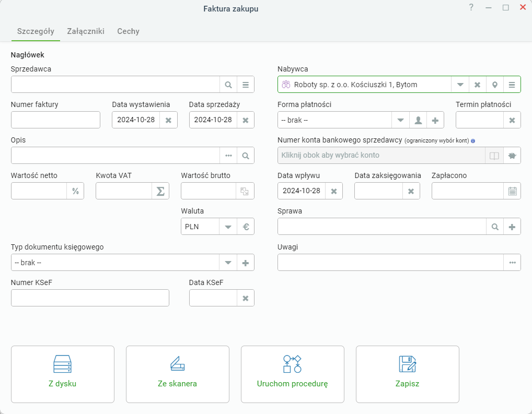The width and height of the screenshot is (532, 414).
Task: Click the euro currency icon next to Waluta
Action: coord(246,227)
